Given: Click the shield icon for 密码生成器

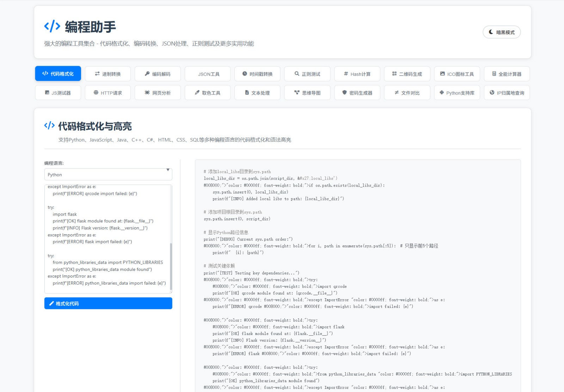Looking at the screenshot, I should [x=344, y=93].
